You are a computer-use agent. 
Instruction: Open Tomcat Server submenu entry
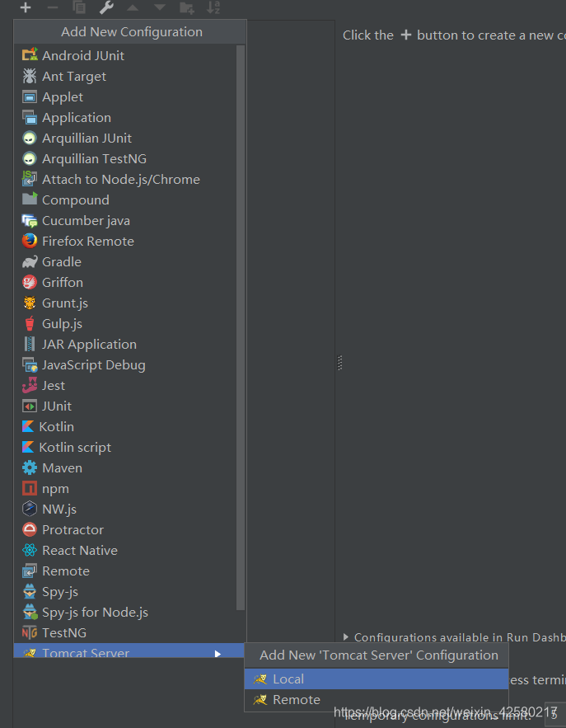coord(129,651)
